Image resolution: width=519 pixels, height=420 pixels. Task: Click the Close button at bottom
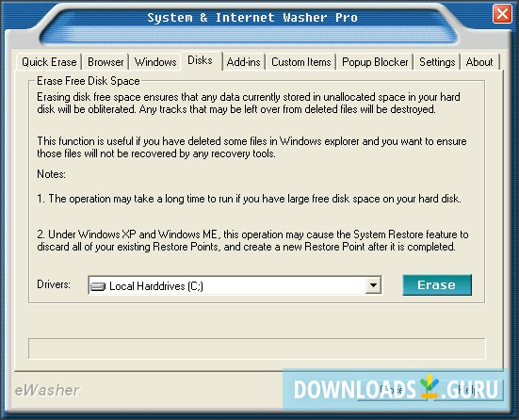(391, 390)
